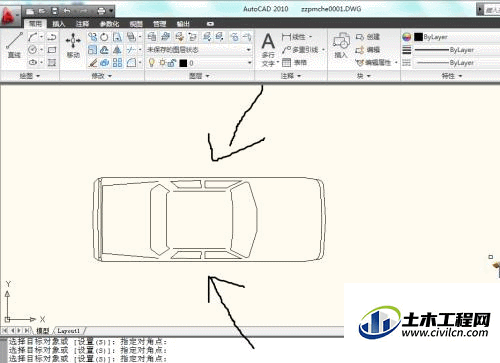
Task: Select the Rectangle tool in the Draw panel
Action: tap(52, 50)
